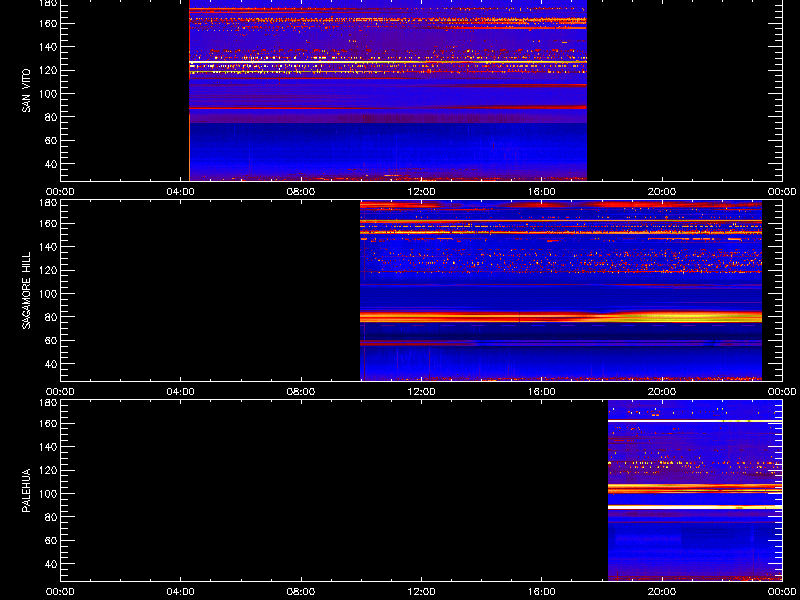Click 16:00 time label under Sagamore Hill plot
This screenshot has width=800, height=600.
click(x=541, y=392)
